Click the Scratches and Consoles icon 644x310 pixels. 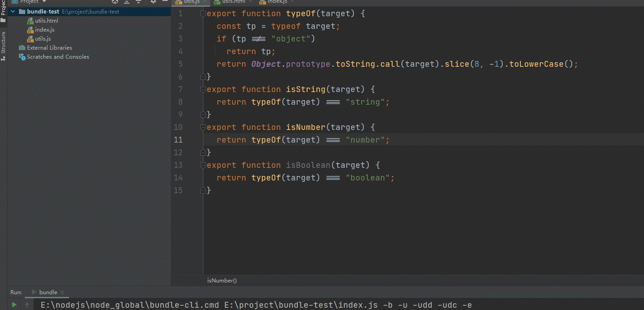22,57
